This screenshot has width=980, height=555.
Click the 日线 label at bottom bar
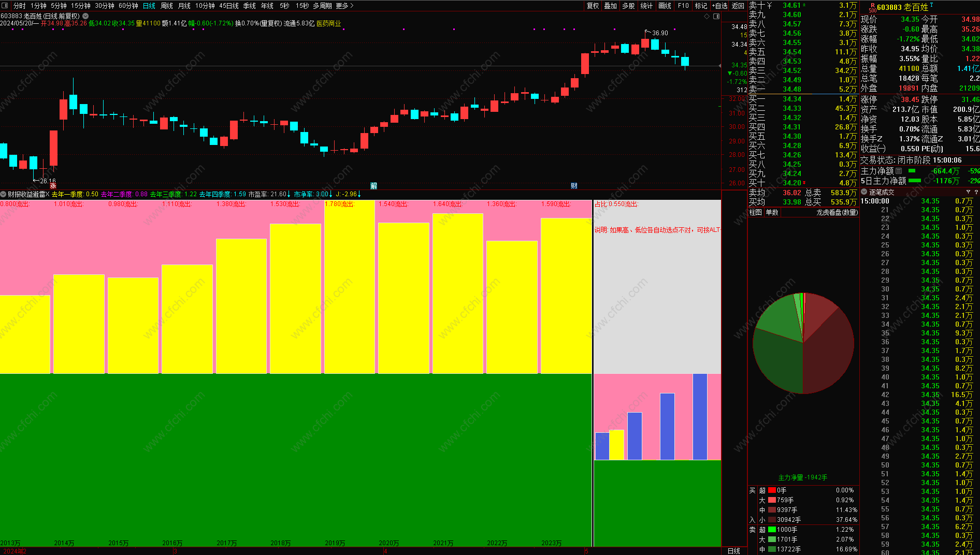pyautogui.click(x=734, y=551)
